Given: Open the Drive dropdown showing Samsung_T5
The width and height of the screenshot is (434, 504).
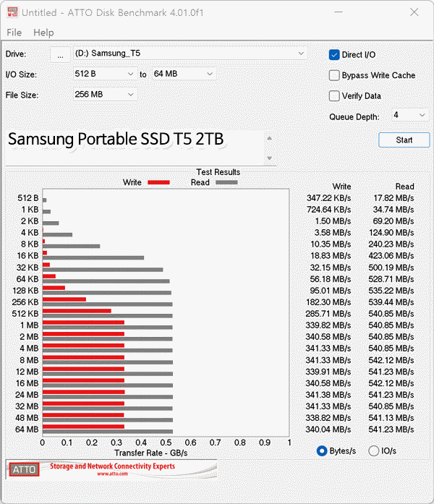Looking at the screenshot, I should [190, 54].
